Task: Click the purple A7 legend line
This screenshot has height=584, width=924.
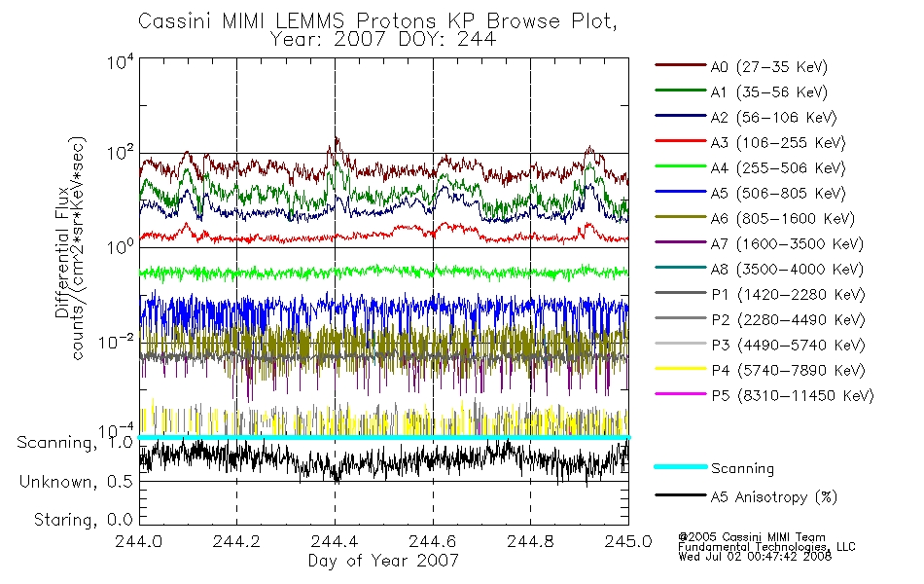Action: click(x=681, y=241)
